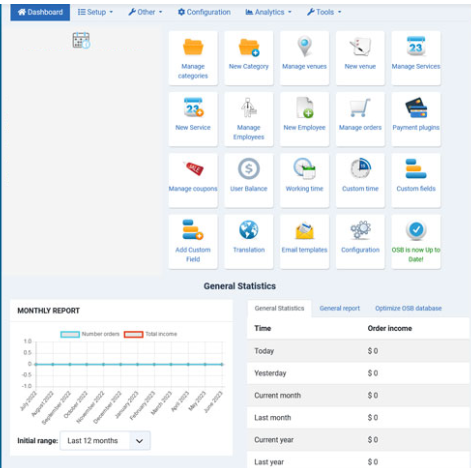Open Manage orders shopping cart icon
Viewport: 471px width, 468px height.
click(x=360, y=108)
